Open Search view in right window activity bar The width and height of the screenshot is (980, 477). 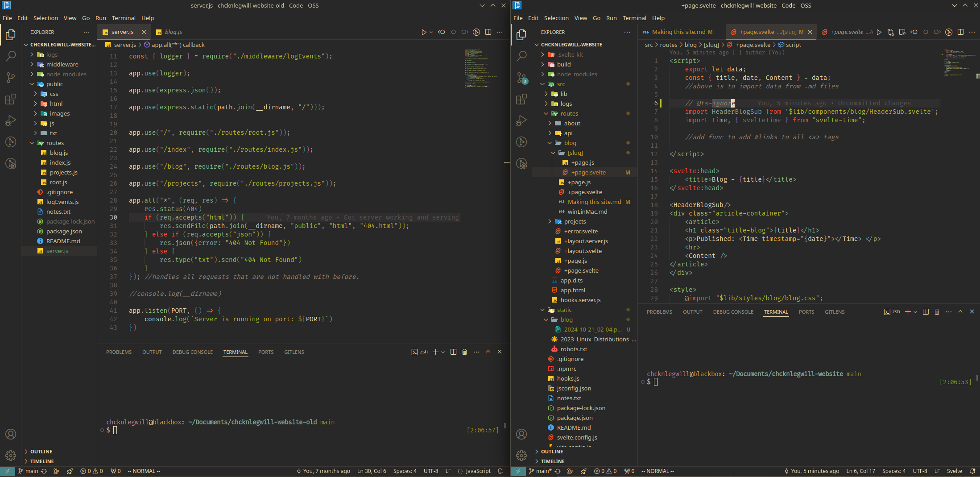(x=521, y=56)
